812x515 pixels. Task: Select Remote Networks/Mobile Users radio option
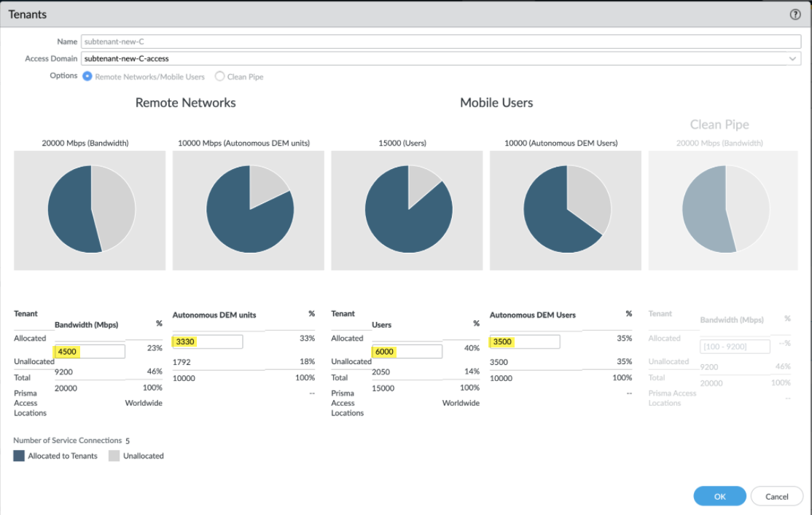coord(87,76)
